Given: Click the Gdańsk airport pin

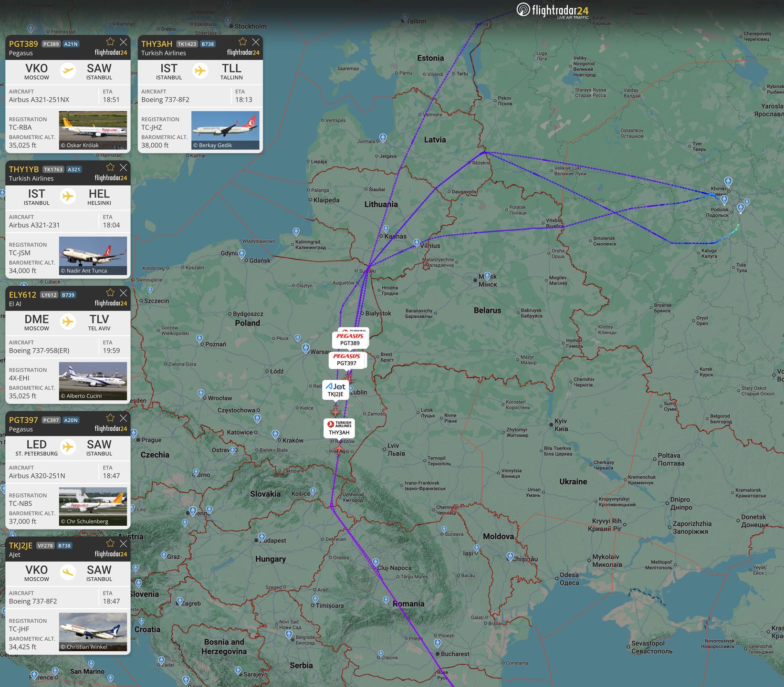Looking at the screenshot, I should (x=241, y=254).
